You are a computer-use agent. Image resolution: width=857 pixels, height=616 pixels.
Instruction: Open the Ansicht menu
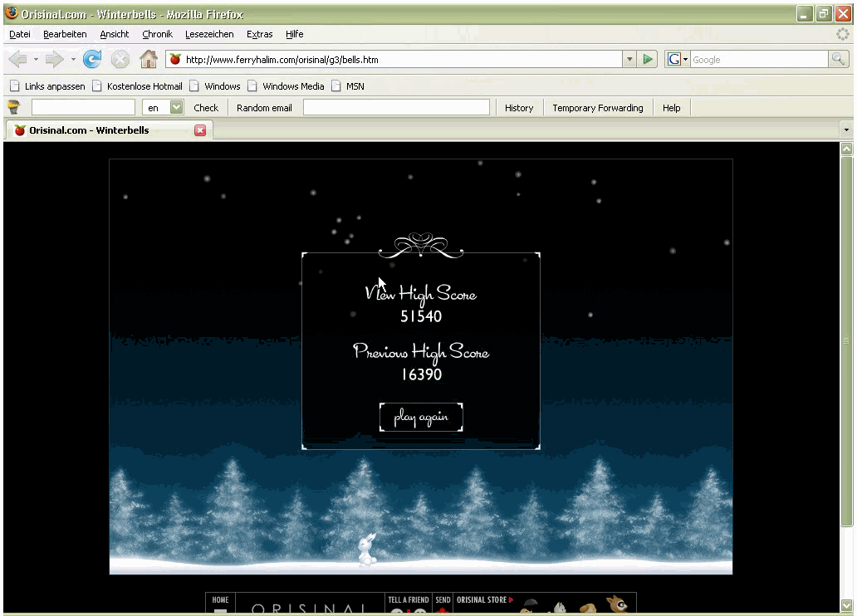tap(115, 34)
